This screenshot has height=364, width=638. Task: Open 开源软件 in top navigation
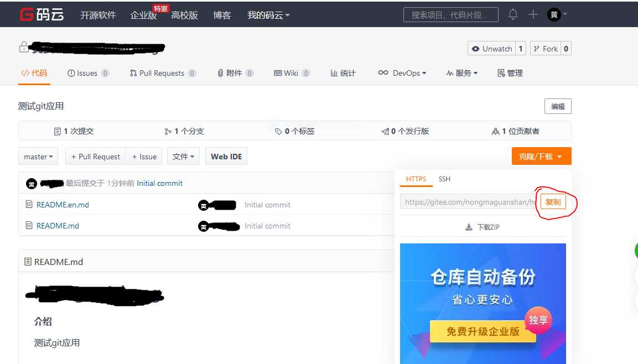click(98, 15)
